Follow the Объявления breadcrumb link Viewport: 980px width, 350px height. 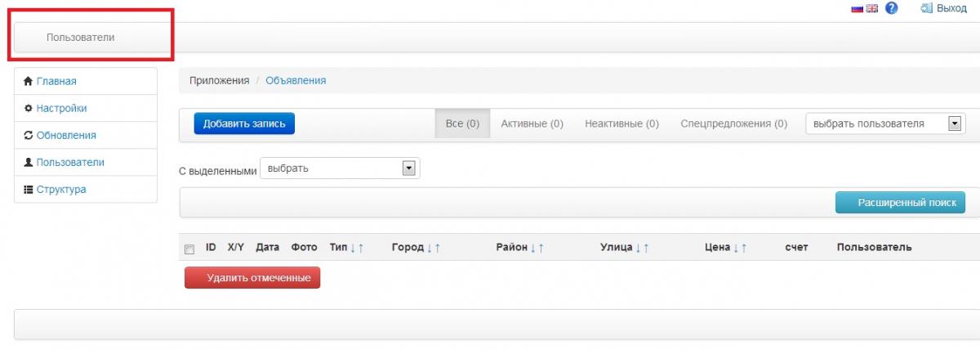click(x=296, y=80)
